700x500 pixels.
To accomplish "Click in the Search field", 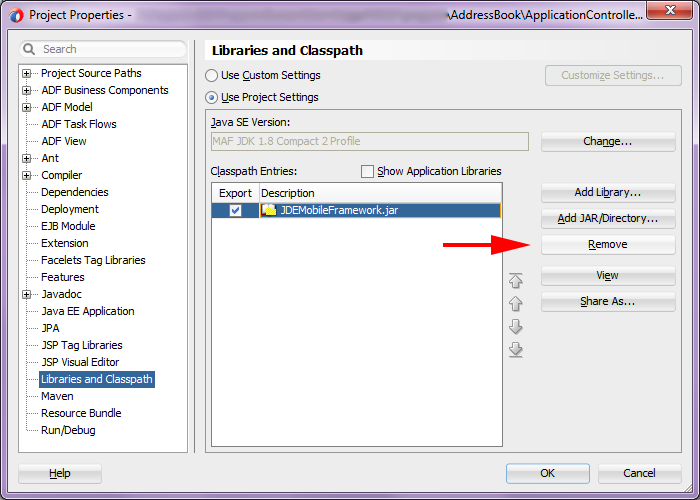I will [110, 49].
